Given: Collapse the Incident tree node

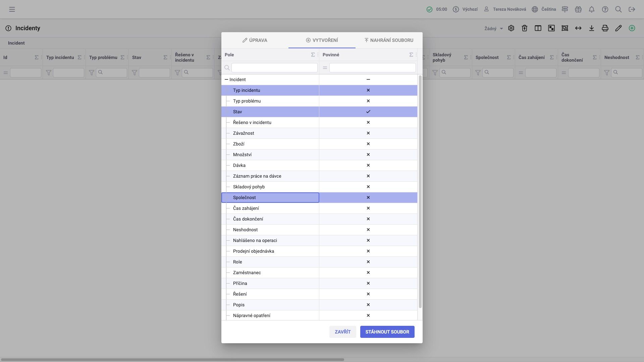Looking at the screenshot, I should pyautogui.click(x=226, y=79).
